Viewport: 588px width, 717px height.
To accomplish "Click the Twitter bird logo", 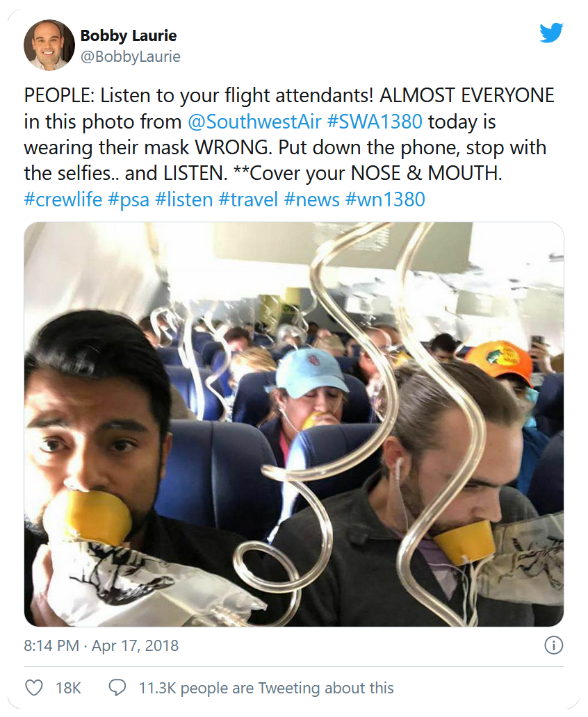I will 551,32.
